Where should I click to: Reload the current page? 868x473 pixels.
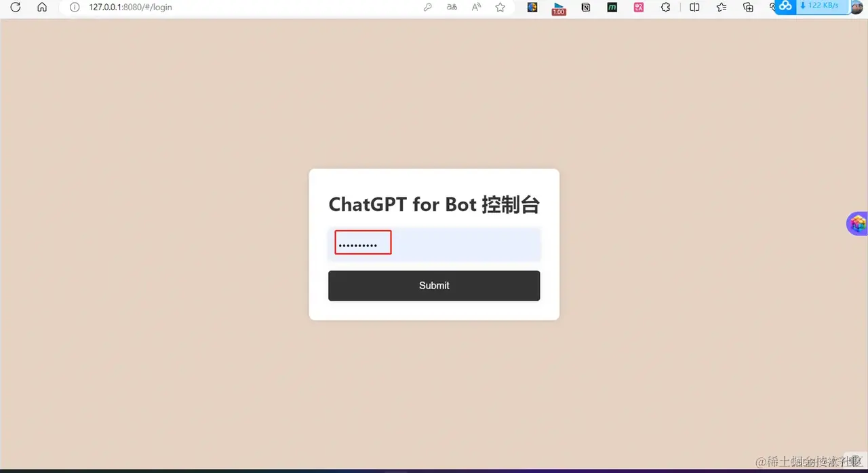click(x=16, y=7)
